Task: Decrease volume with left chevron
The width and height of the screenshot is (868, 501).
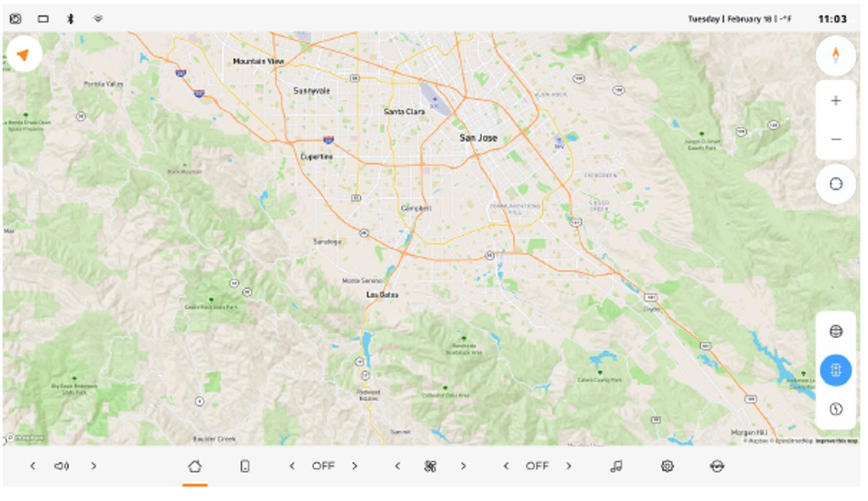Action: tap(32, 466)
